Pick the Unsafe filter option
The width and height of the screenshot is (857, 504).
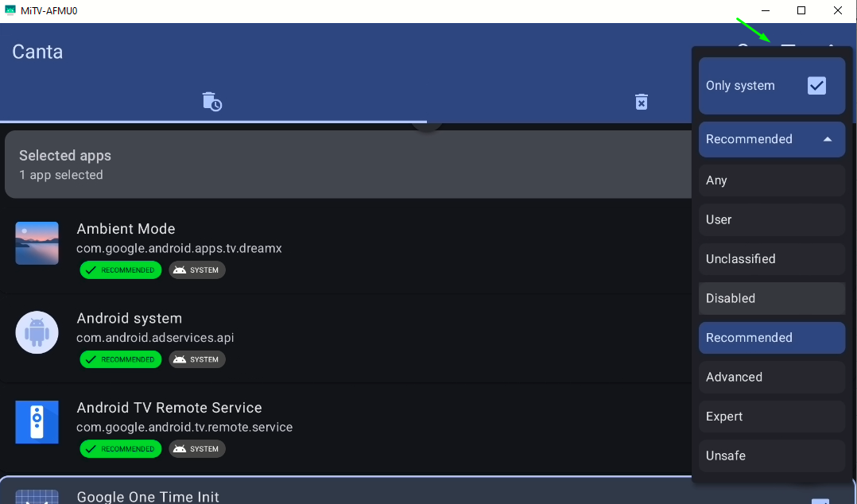pos(772,456)
